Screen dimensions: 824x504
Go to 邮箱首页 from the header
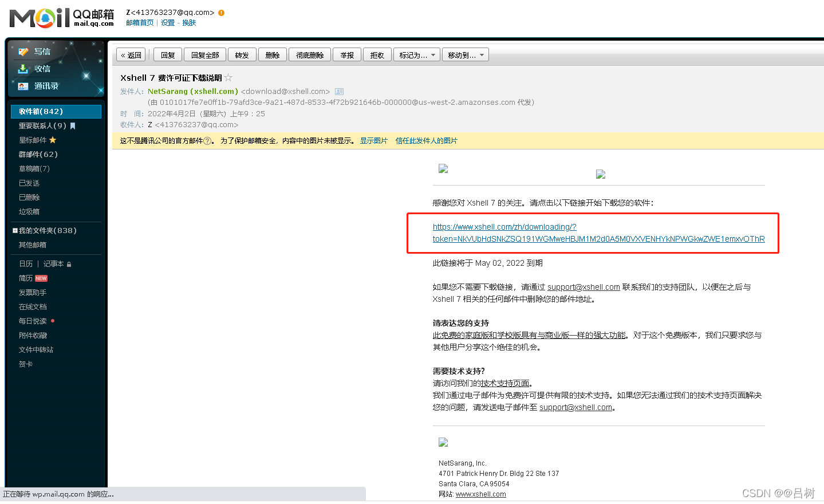point(140,22)
